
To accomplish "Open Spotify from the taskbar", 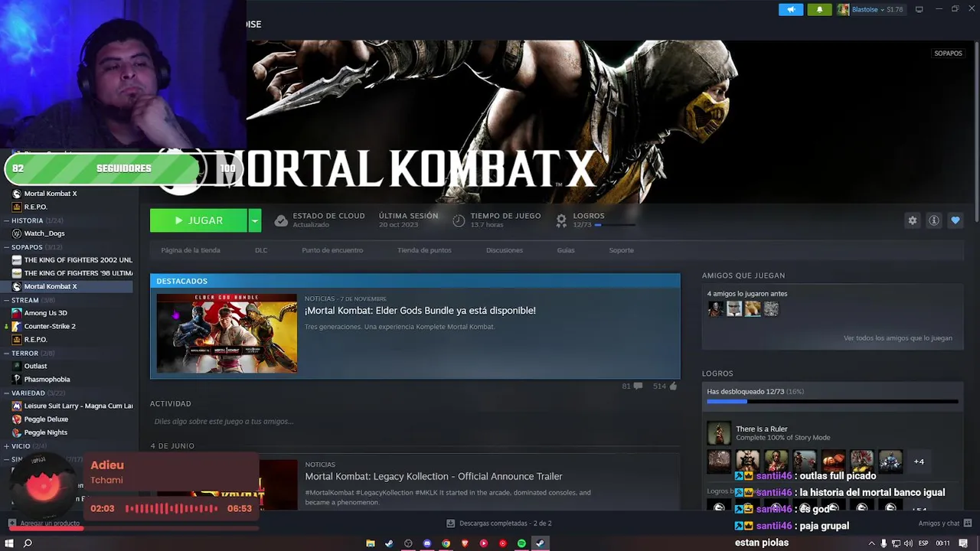I will pyautogui.click(x=521, y=543).
